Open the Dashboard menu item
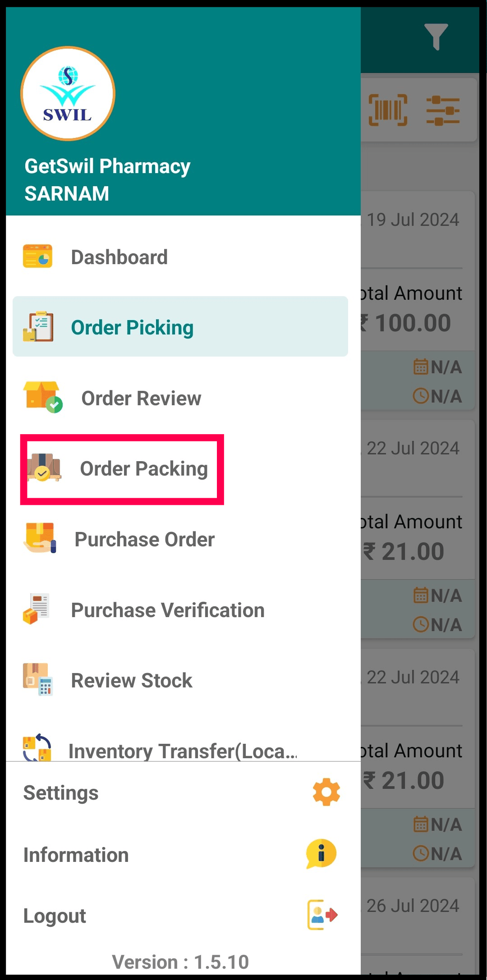Image resolution: width=487 pixels, height=980 pixels. coord(180,257)
